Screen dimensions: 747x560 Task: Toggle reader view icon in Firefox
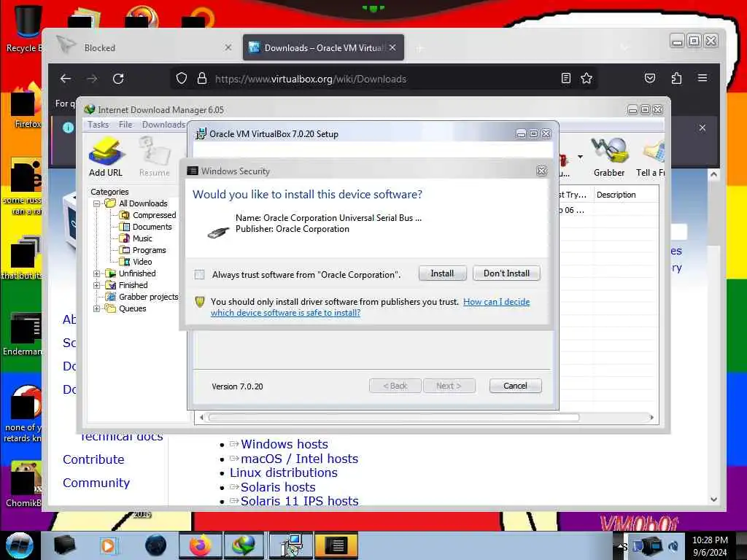[x=566, y=78]
